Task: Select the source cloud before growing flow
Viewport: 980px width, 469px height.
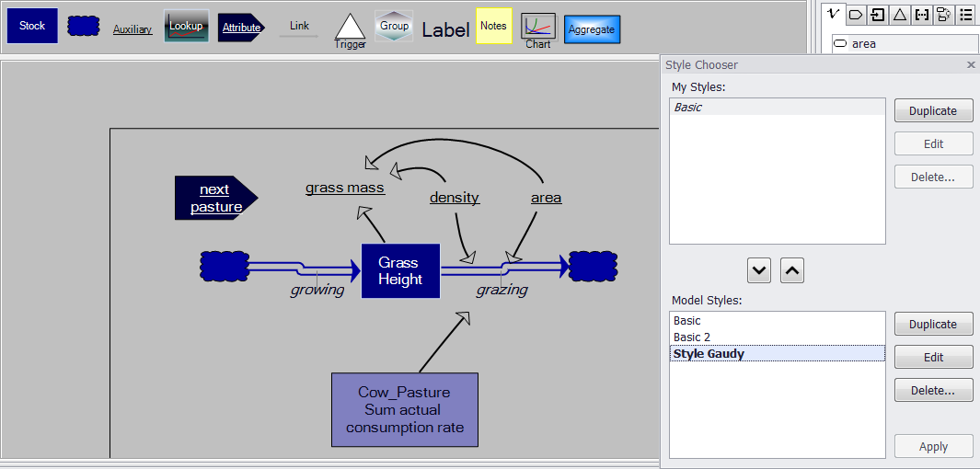Action: pos(225,267)
